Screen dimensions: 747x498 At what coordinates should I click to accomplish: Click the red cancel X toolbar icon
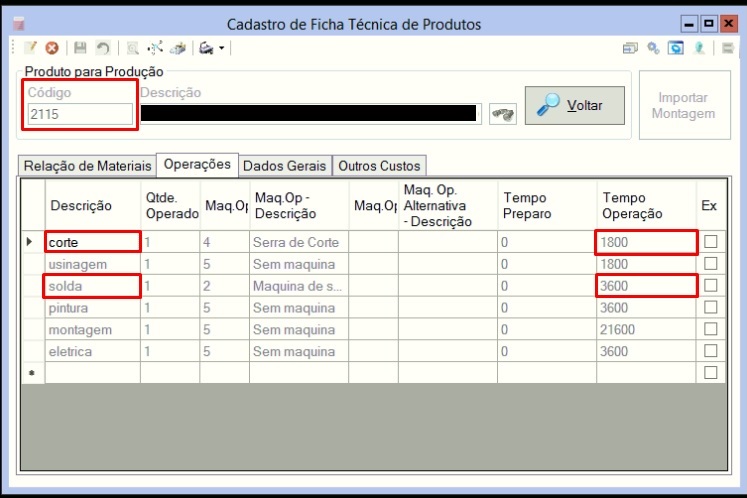click(52, 48)
